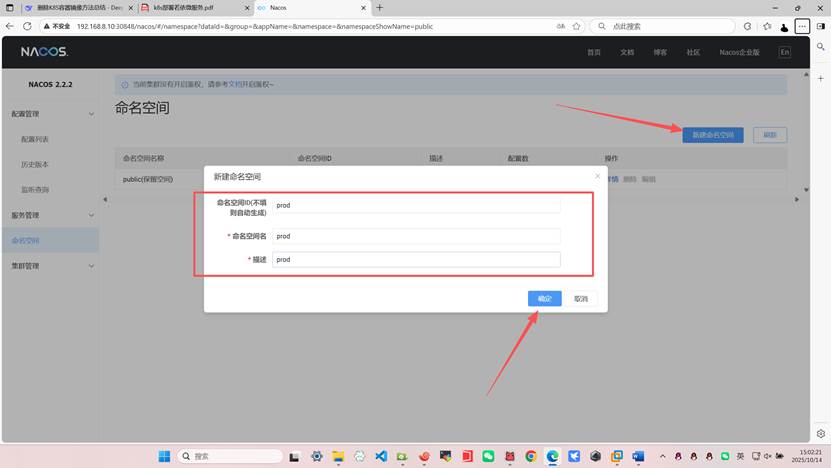The height and width of the screenshot is (468, 831).
Task: Click the sidebar plus add icon
Action: tap(820, 78)
